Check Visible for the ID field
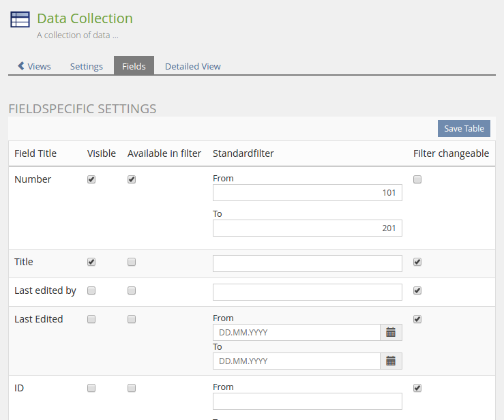 pyautogui.click(x=91, y=388)
